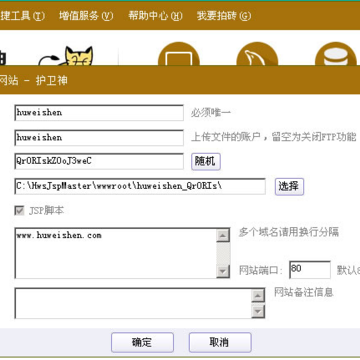This screenshot has width=360, height=360.
Task: Click the 选择 browse directory button
Action: tap(289, 186)
